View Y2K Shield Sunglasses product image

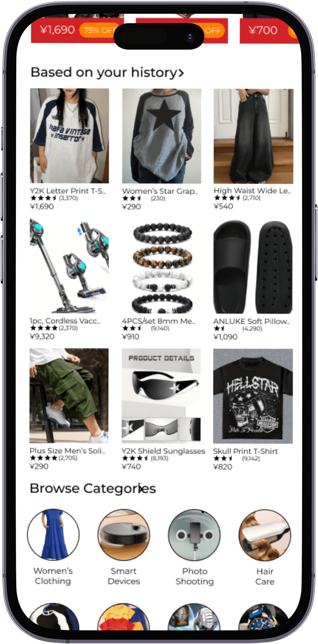pyautogui.click(x=161, y=396)
